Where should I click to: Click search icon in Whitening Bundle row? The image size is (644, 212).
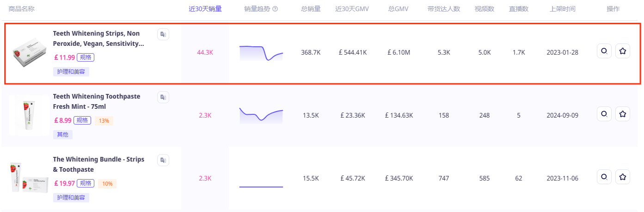click(604, 177)
